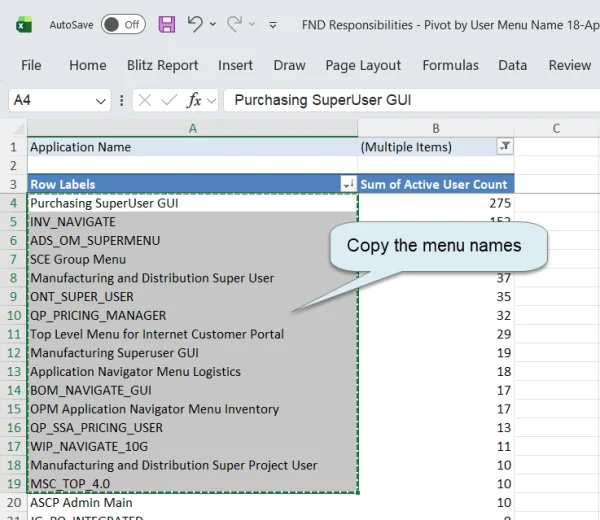Open the Review tab

coord(570,65)
